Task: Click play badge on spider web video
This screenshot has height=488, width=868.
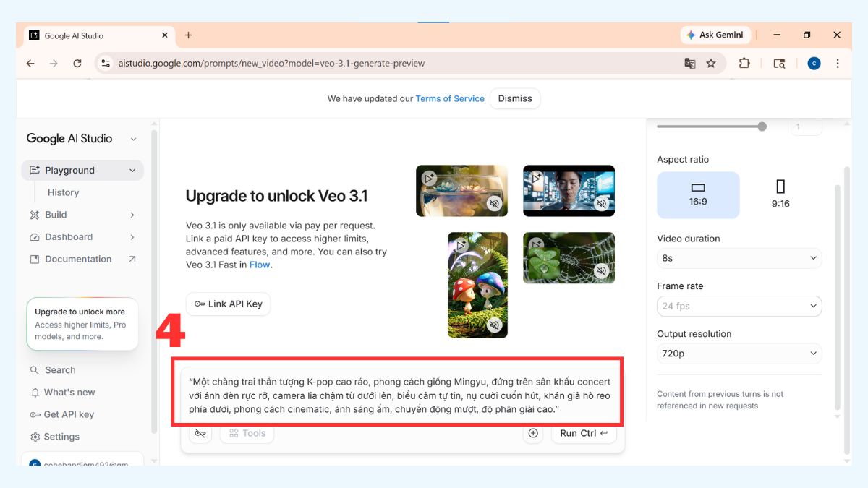Action: [536, 245]
